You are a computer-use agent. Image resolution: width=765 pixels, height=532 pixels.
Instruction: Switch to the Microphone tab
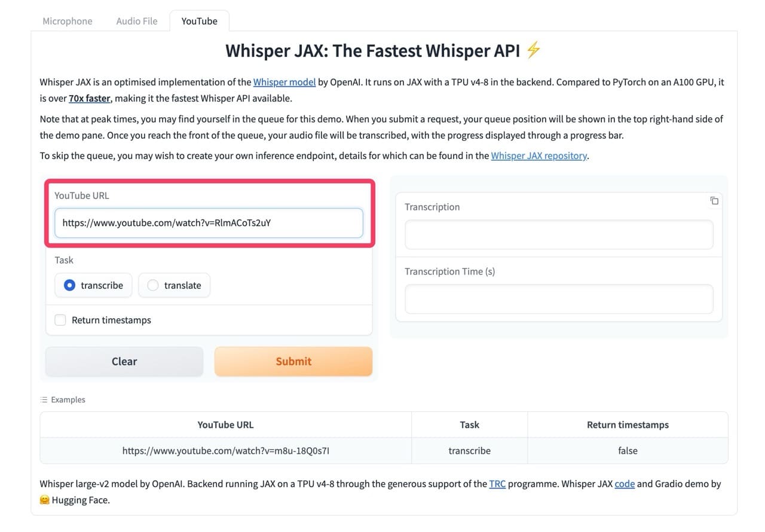68,21
